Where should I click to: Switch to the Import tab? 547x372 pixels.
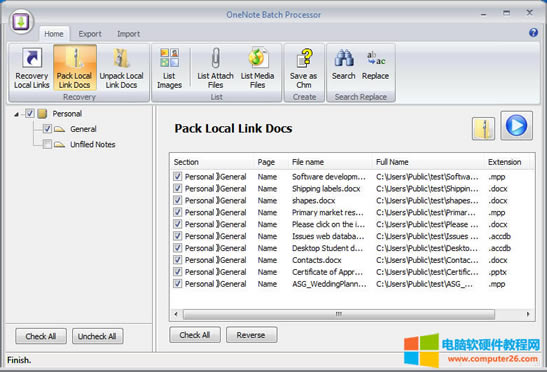pyautogui.click(x=128, y=34)
